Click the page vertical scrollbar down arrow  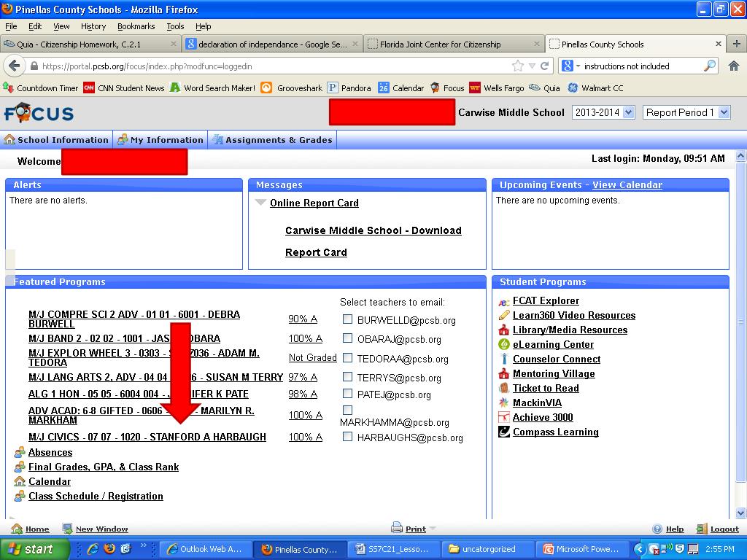pos(740,513)
